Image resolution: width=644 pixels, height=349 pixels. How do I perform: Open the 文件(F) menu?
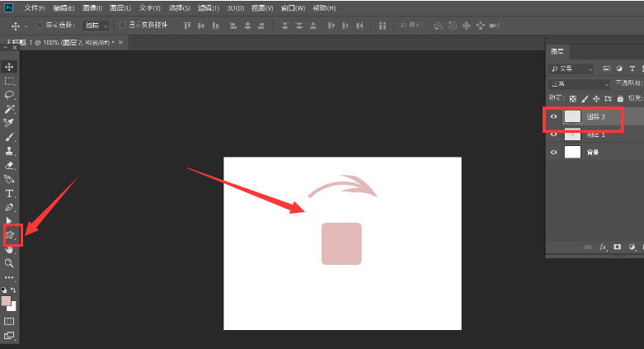click(35, 7)
